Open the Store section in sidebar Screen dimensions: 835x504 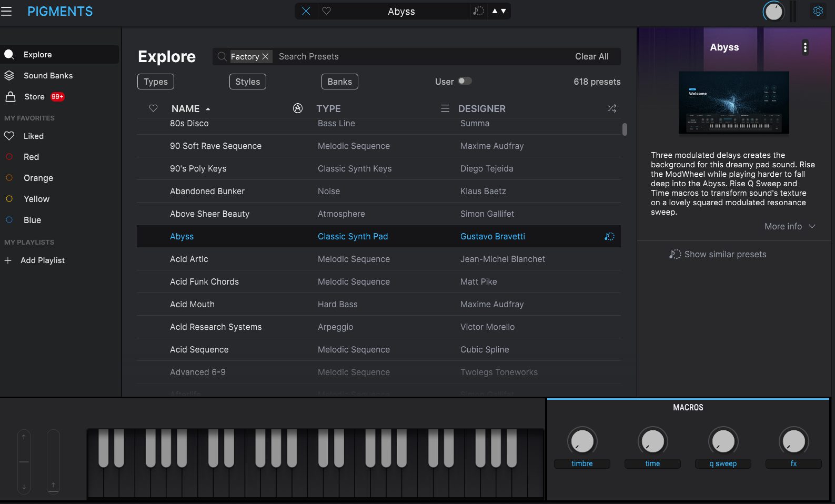click(x=35, y=97)
